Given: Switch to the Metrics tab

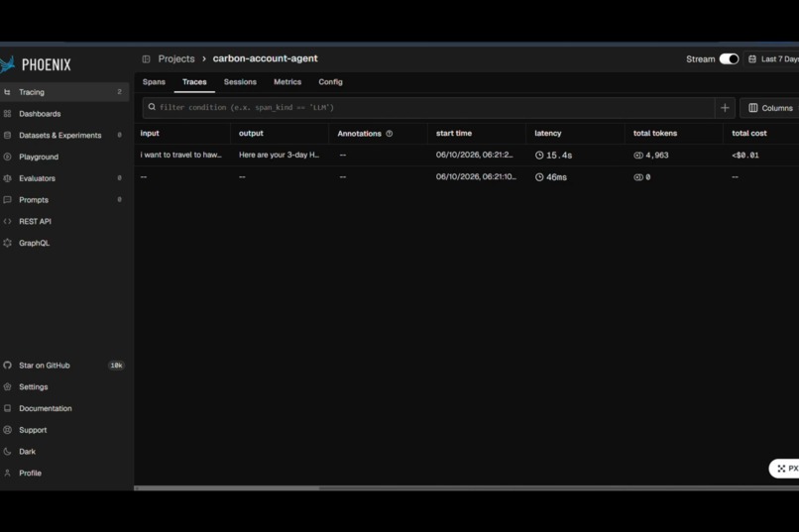Looking at the screenshot, I should click(287, 82).
